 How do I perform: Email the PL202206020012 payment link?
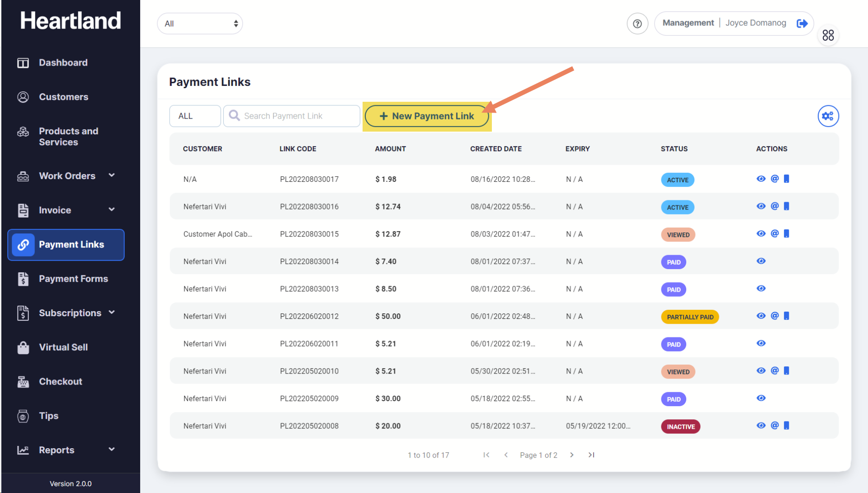pyautogui.click(x=774, y=316)
